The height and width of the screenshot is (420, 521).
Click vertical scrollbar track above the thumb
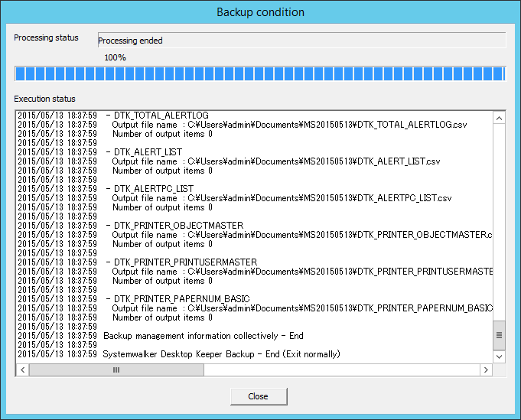499,223
